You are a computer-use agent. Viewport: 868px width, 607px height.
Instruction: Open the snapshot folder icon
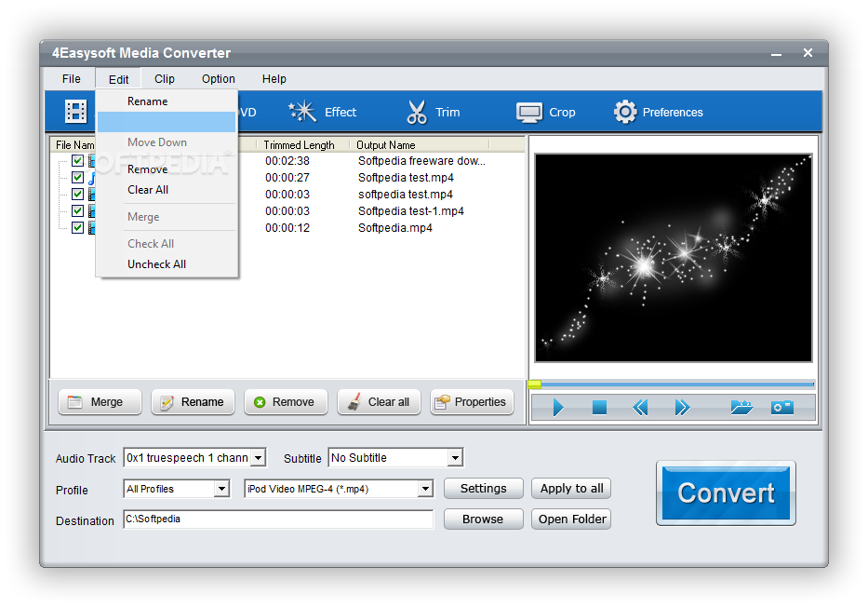(741, 408)
